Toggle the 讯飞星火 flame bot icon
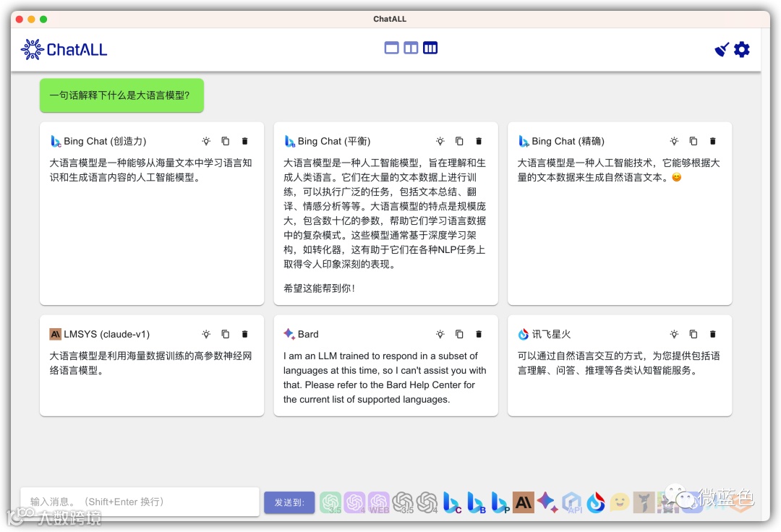Viewport: 781px width, 532px height. pyautogui.click(x=596, y=502)
